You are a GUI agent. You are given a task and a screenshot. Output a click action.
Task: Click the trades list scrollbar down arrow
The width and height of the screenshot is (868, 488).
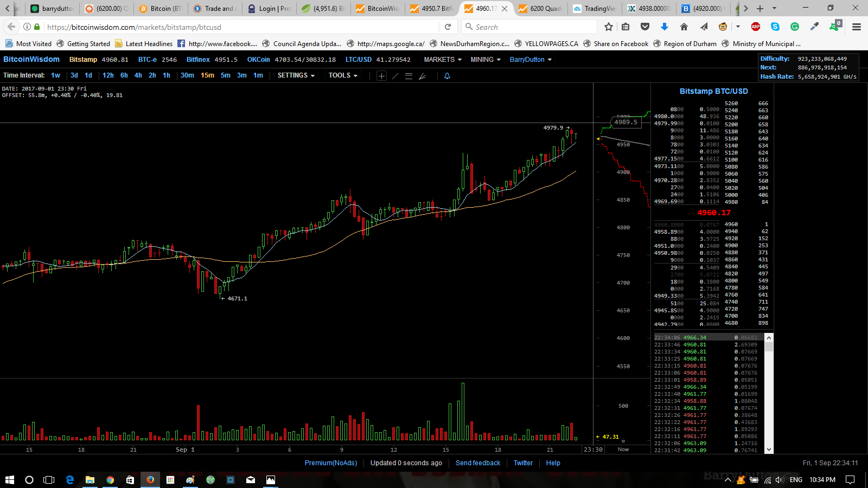(x=769, y=450)
